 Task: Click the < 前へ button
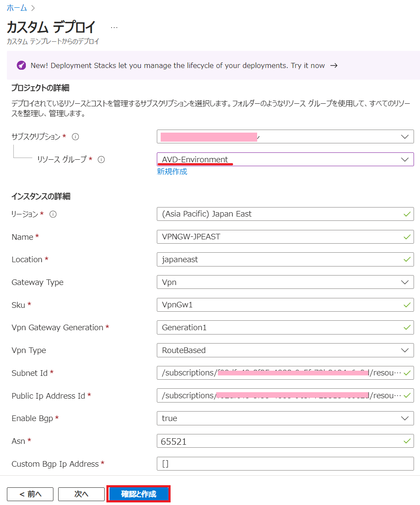tap(30, 494)
